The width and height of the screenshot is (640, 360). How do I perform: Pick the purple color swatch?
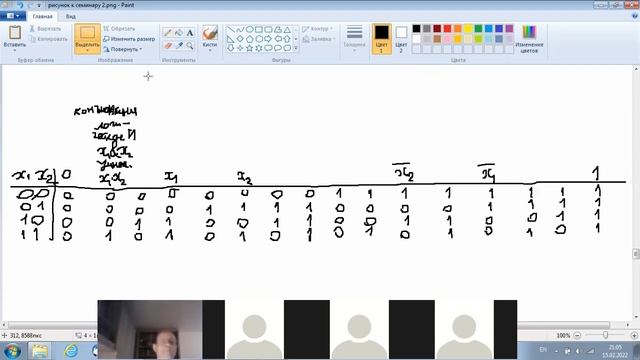coord(509,29)
